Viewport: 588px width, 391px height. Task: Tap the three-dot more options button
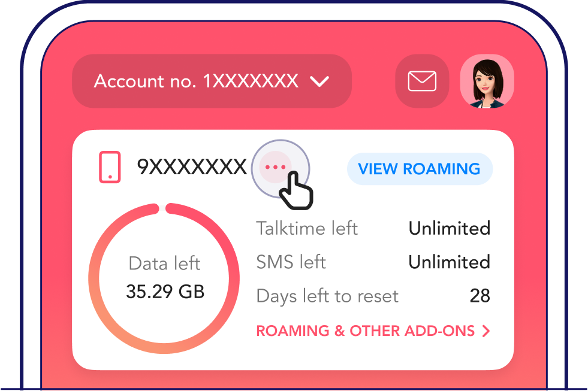click(x=276, y=167)
